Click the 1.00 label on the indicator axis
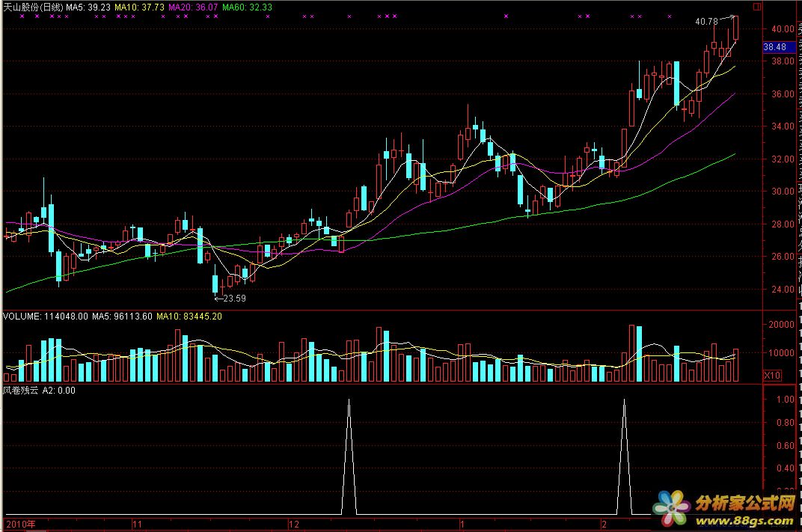The width and height of the screenshot is (802, 532). 786,400
